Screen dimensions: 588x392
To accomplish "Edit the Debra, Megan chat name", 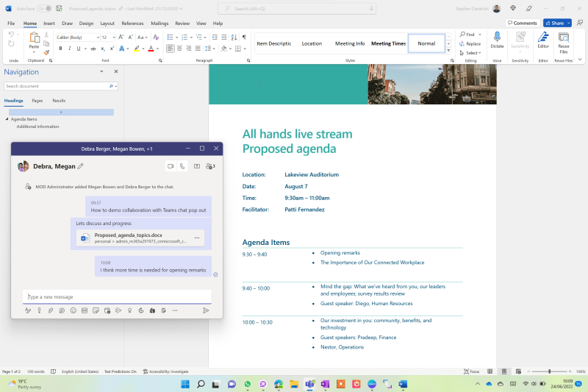I will [x=81, y=166].
